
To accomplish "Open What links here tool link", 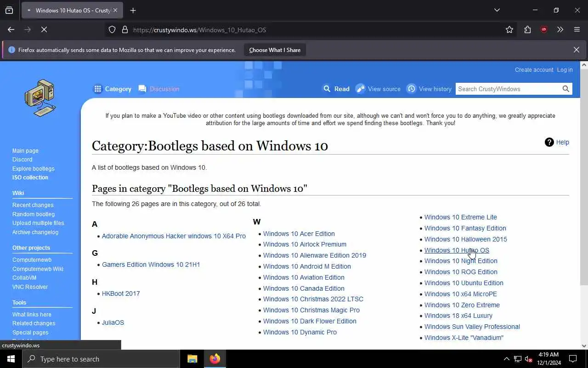I will 32,315.
